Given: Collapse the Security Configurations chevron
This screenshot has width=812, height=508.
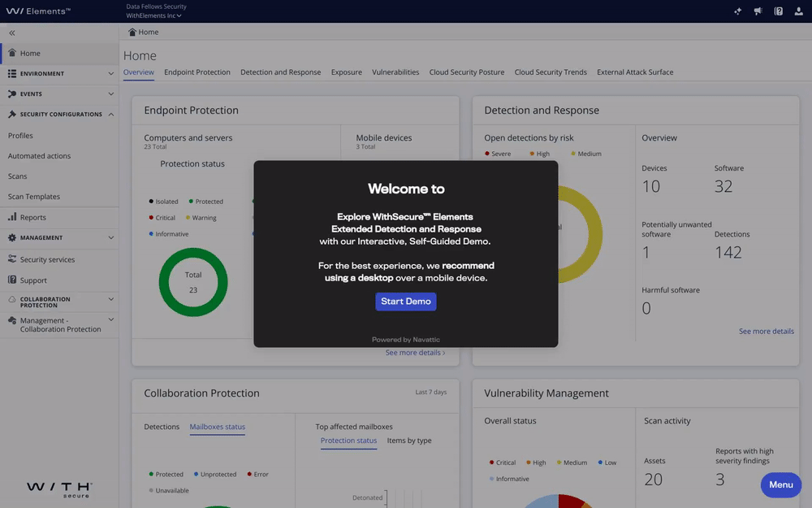Looking at the screenshot, I should point(110,114).
